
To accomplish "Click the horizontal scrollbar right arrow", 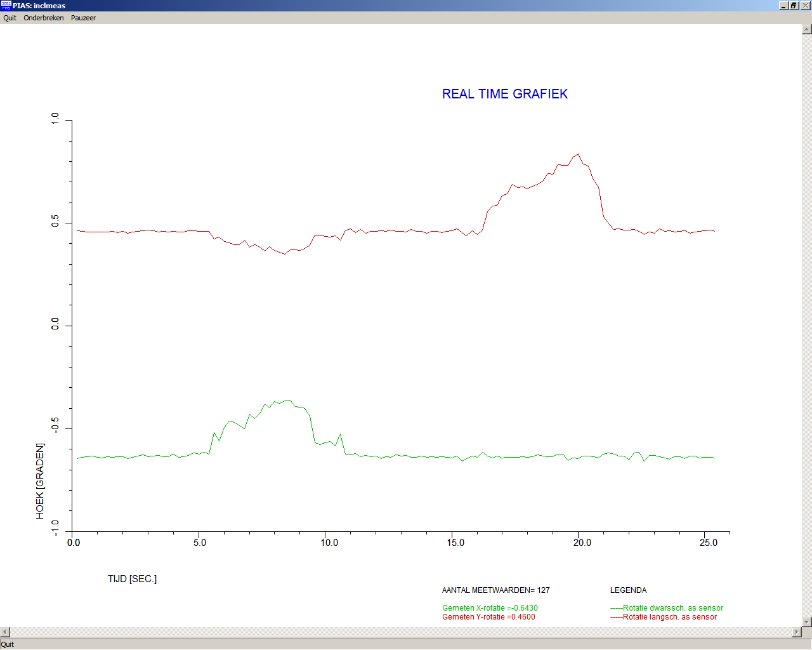I will 797,632.
